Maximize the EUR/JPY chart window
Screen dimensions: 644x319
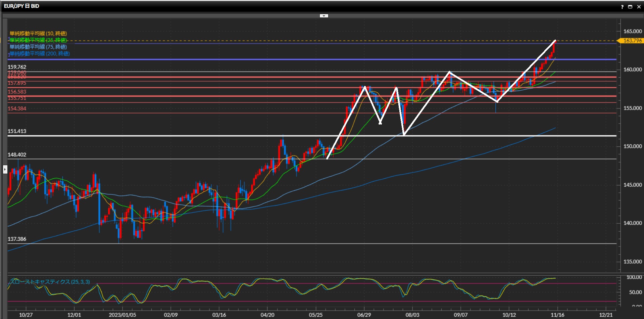click(x=630, y=7)
